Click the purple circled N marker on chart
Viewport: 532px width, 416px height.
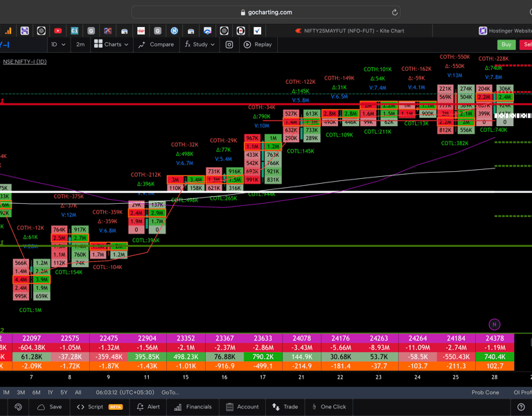[x=495, y=324]
